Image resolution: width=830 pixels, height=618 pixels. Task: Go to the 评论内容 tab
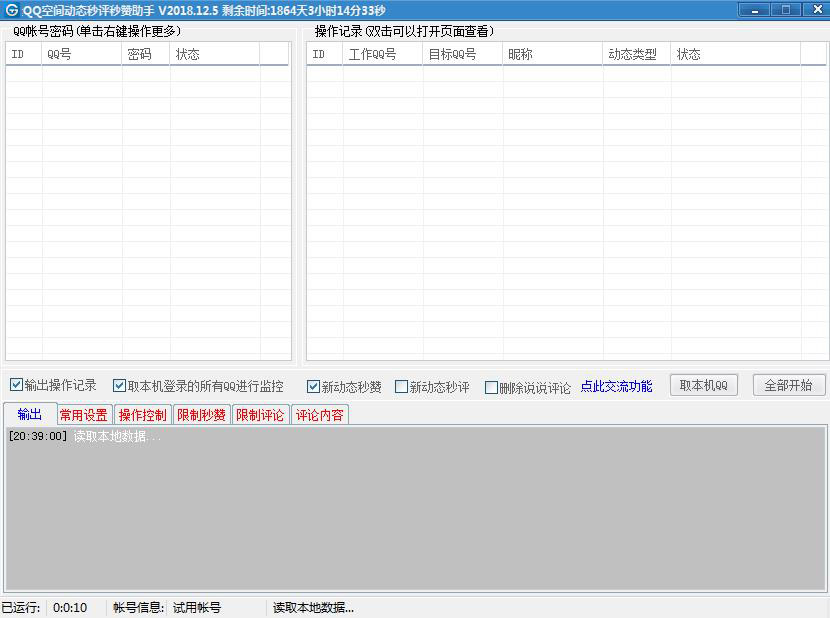click(x=319, y=415)
